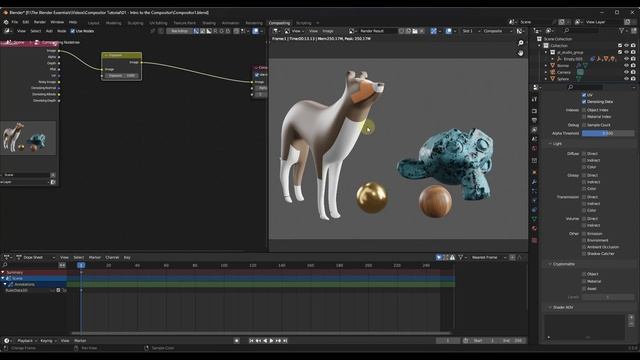Open the Tool properties tab
Viewport: 640px width, 360px height.
[534, 99]
